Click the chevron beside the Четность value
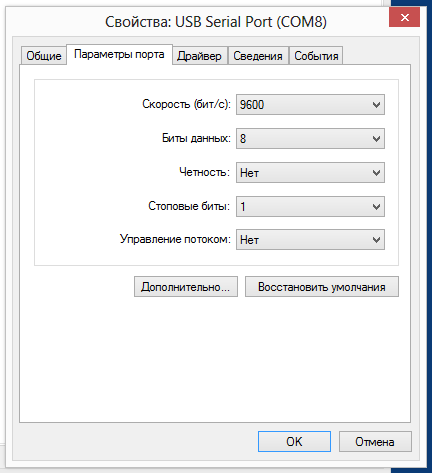This screenshot has width=432, height=473. coord(376,173)
